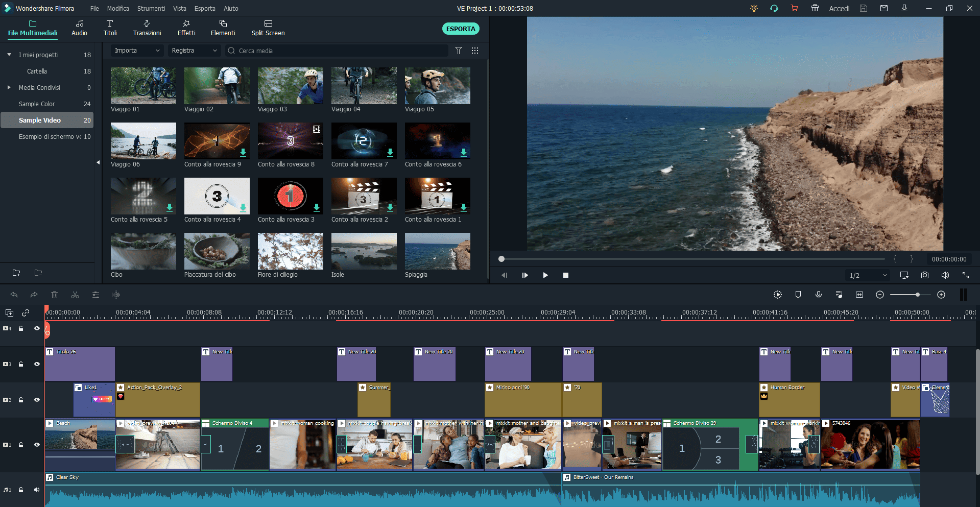
Task: Switch to the Transizioni tab
Action: 147,28
